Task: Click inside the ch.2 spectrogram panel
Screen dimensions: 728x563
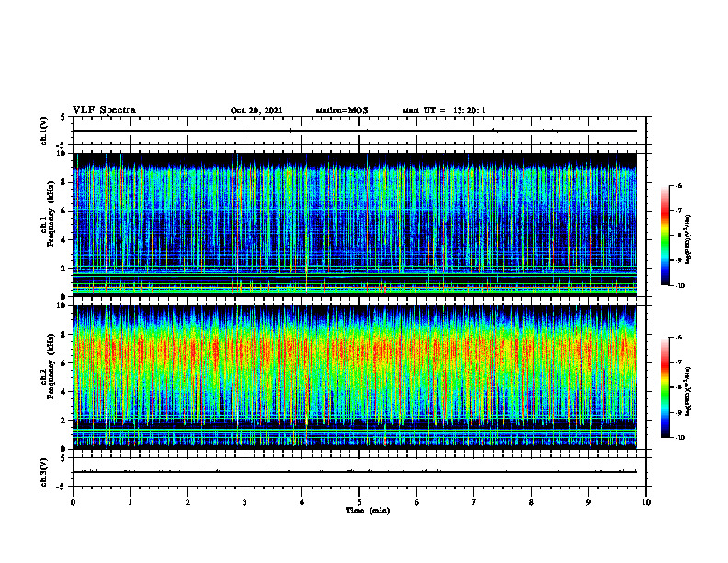Action: coord(355,377)
